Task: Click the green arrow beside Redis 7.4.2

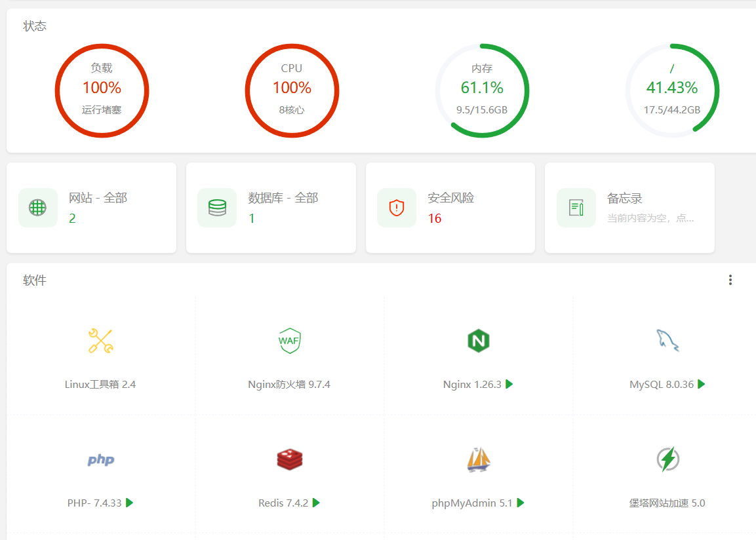Action: click(316, 503)
